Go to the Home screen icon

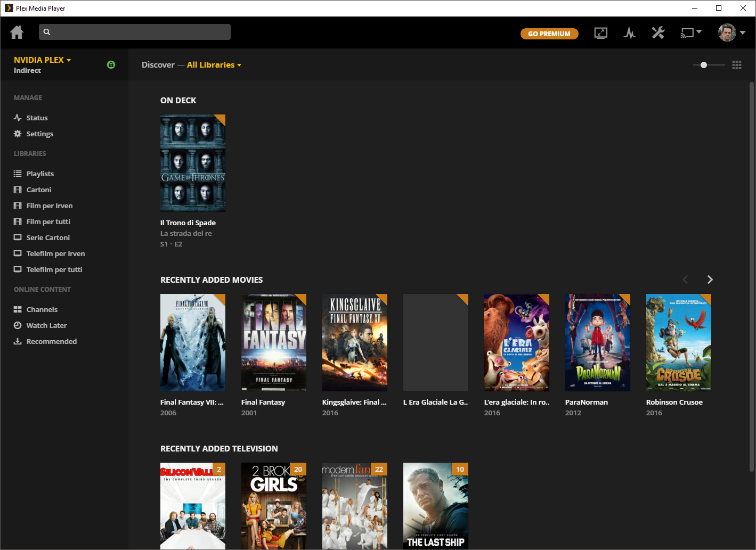17,32
